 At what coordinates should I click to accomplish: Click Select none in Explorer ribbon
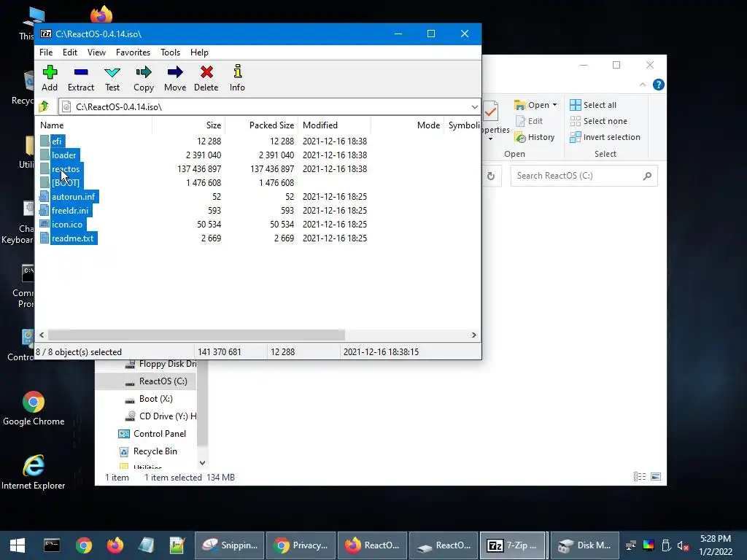tap(599, 121)
